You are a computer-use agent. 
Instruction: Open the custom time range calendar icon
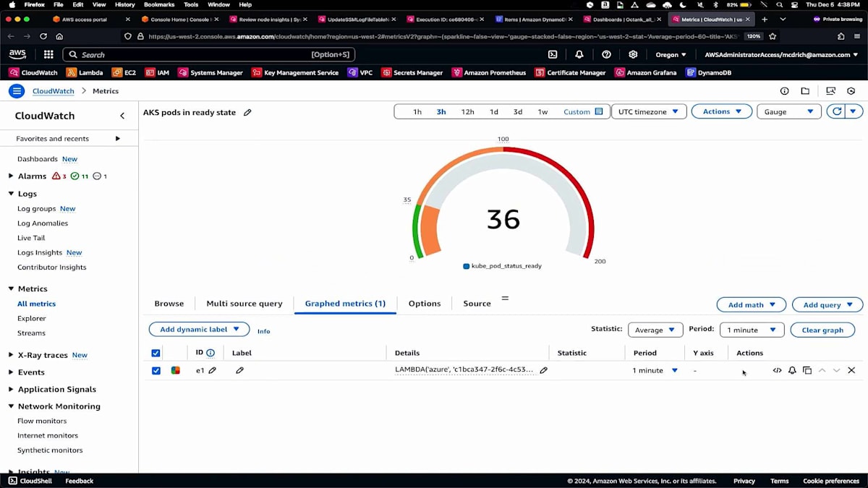[x=599, y=111]
